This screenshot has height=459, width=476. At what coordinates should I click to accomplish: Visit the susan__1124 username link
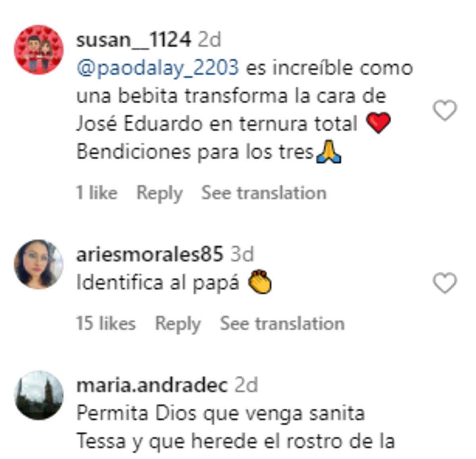click(x=134, y=40)
